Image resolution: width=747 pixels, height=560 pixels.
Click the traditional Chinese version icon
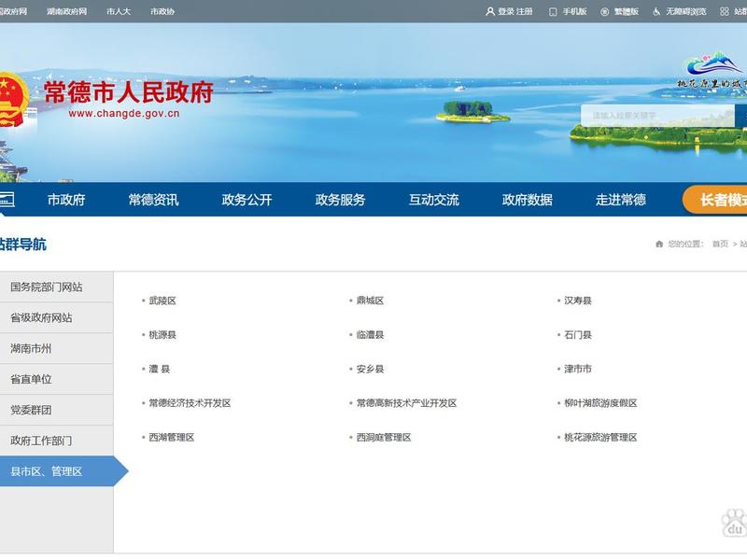pos(604,12)
